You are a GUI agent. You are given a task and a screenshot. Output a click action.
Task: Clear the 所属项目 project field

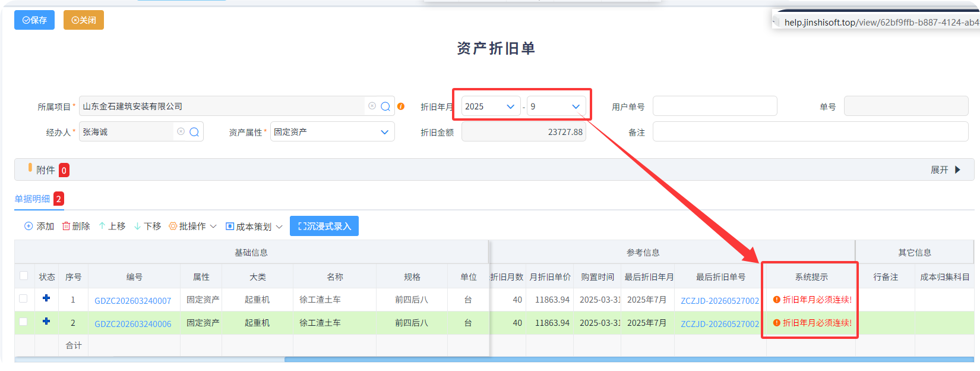(372, 106)
